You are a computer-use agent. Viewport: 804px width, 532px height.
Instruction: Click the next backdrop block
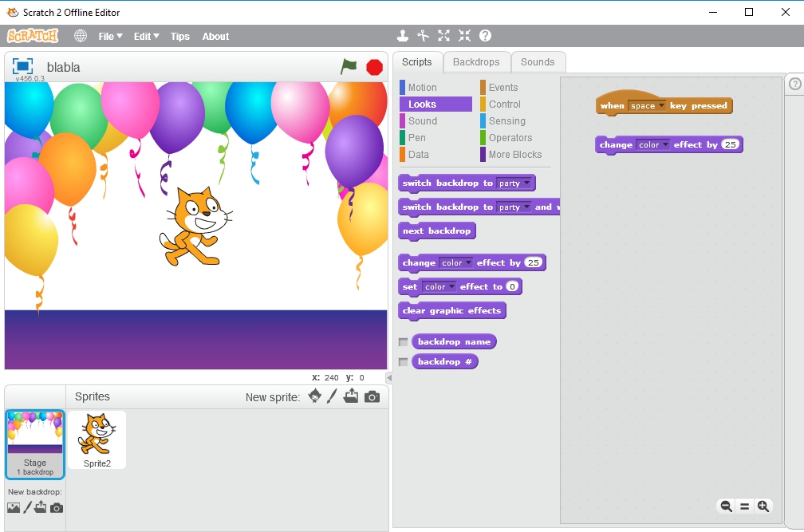click(x=437, y=231)
